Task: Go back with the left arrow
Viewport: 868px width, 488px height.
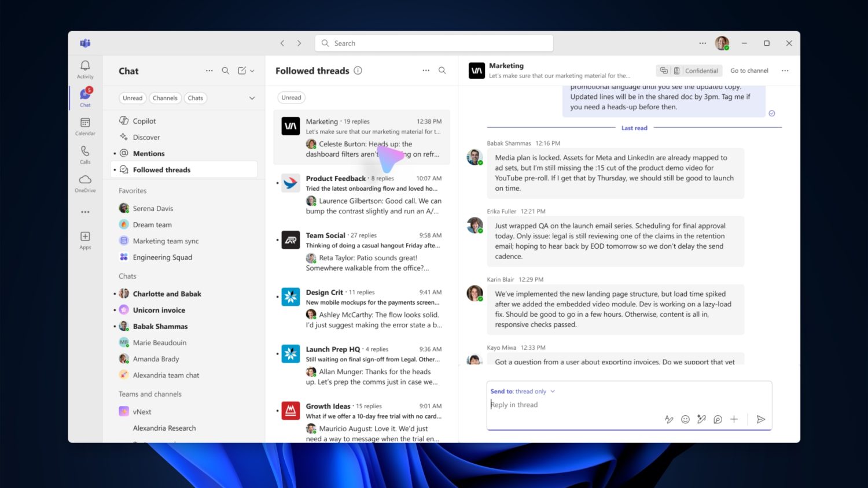Action: [282, 43]
